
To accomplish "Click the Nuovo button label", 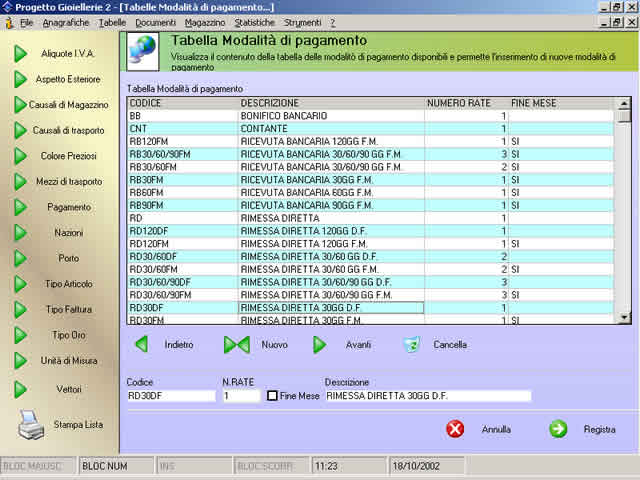I will pos(275,344).
